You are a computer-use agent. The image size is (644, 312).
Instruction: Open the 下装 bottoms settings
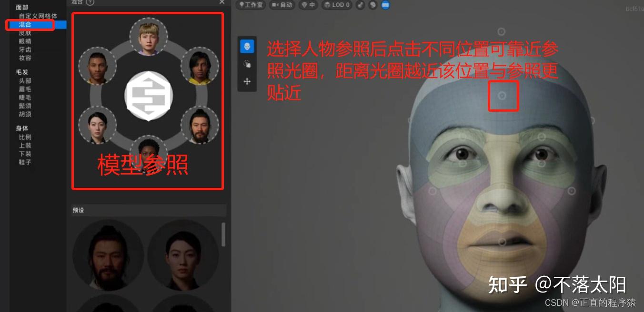[25, 154]
